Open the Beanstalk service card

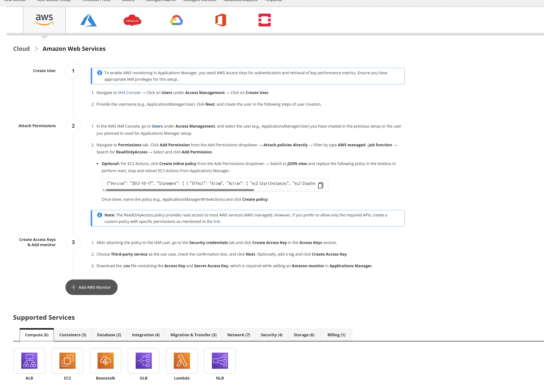pyautogui.click(x=106, y=361)
